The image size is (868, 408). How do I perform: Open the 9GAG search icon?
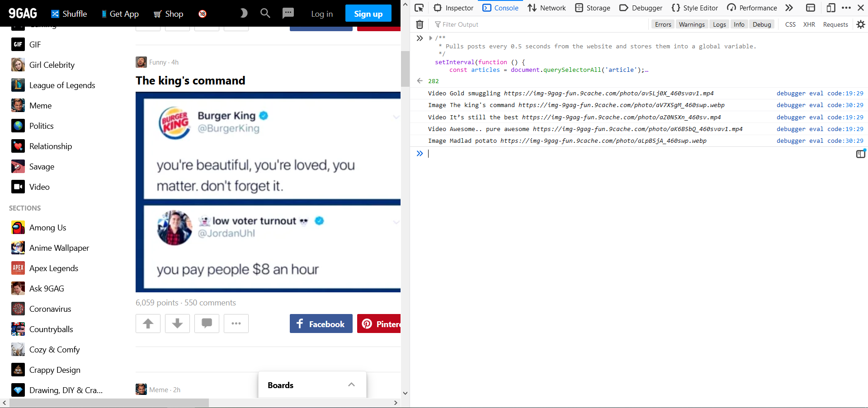click(265, 13)
